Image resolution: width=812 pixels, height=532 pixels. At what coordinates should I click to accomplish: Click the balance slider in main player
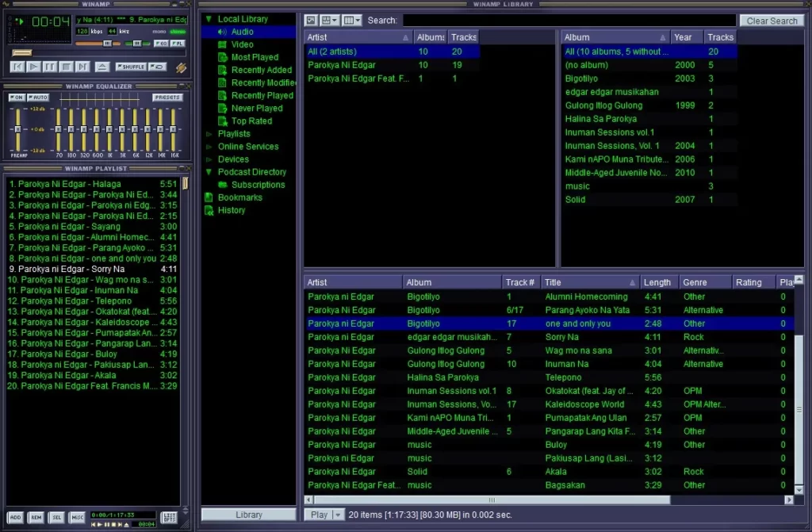pos(136,44)
